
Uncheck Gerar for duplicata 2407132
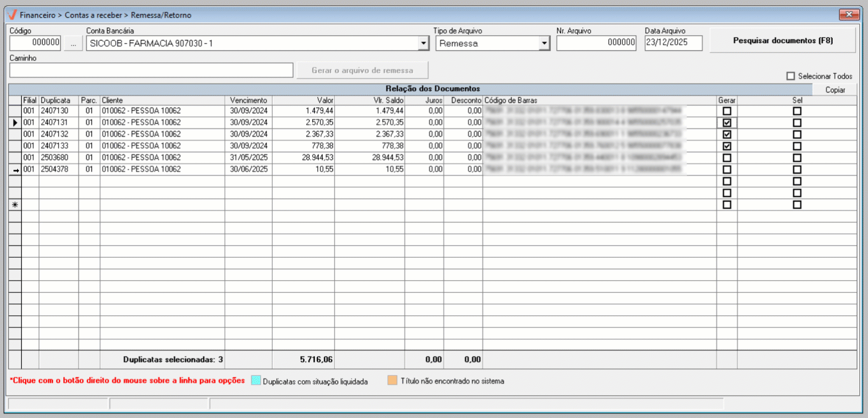coord(727,134)
